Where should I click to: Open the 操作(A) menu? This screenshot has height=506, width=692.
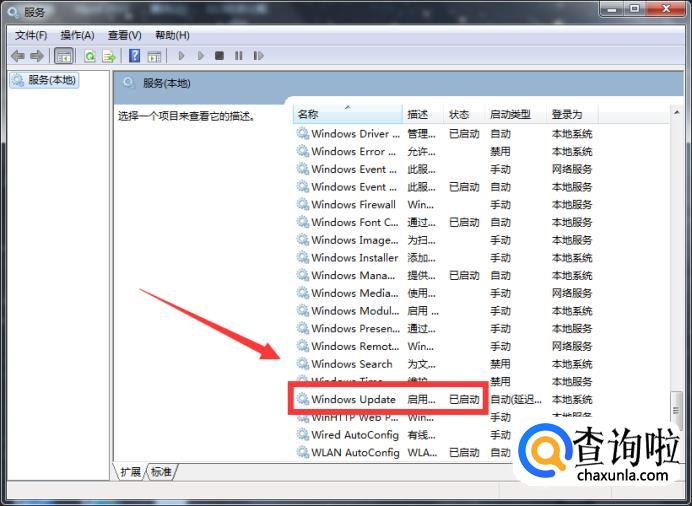[x=77, y=35]
